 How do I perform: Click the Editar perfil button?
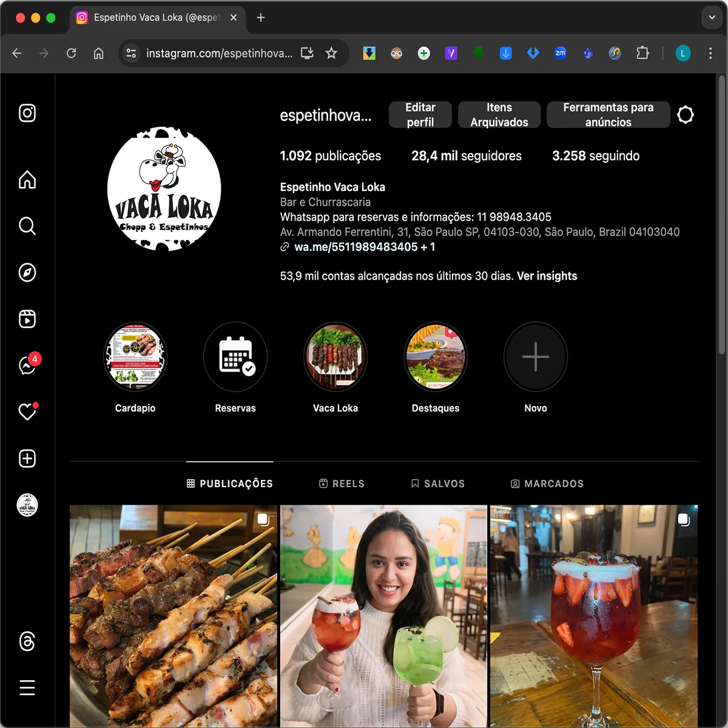click(x=420, y=115)
